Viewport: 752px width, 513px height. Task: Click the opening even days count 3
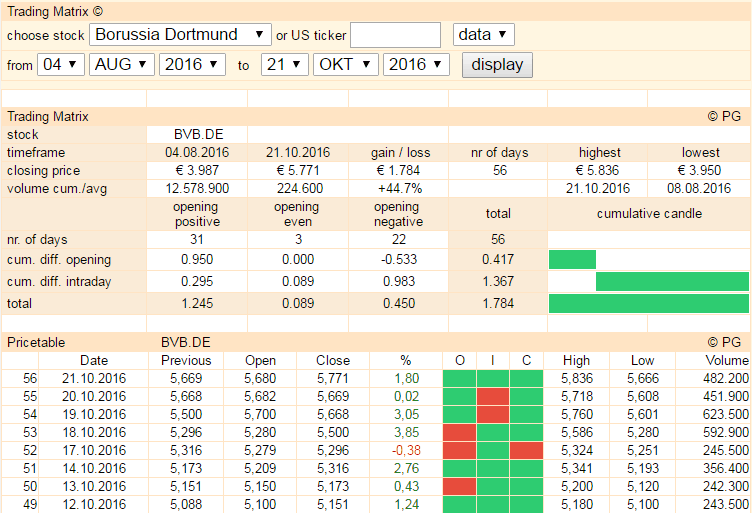(x=298, y=239)
